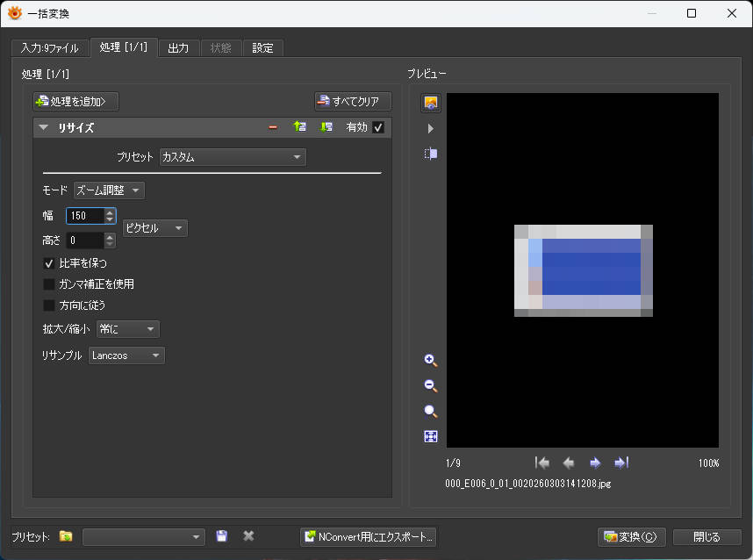This screenshot has height=560, width=753.
Task: Toggle the 比率を保つ checkbox
Action: [49, 262]
